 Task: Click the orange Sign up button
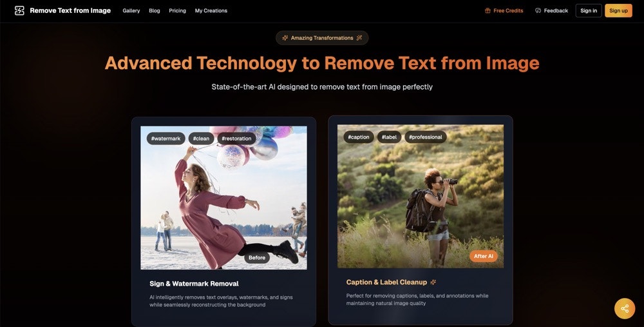618,11
